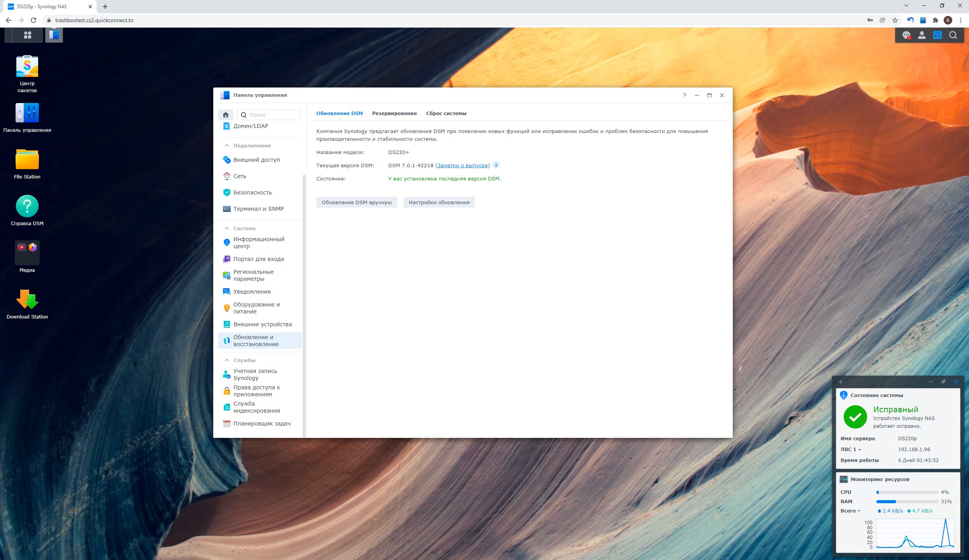The width and height of the screenshot is (969, 560).
Task: Open Портал для входа
Action: 260,259
